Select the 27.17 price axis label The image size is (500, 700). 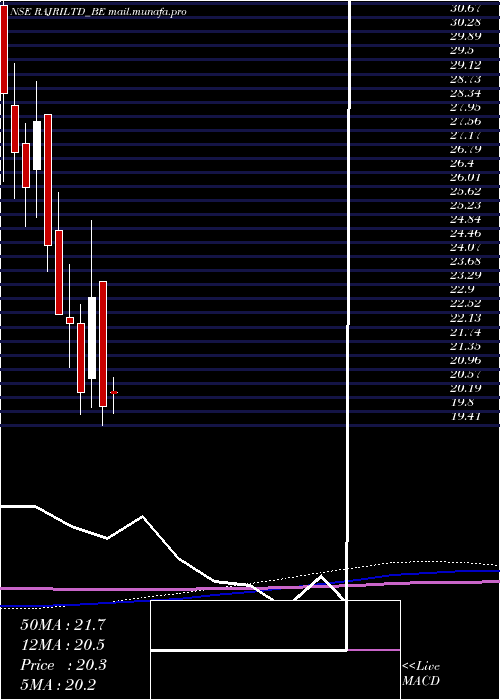pyautogui.click(x=465, y=135)
